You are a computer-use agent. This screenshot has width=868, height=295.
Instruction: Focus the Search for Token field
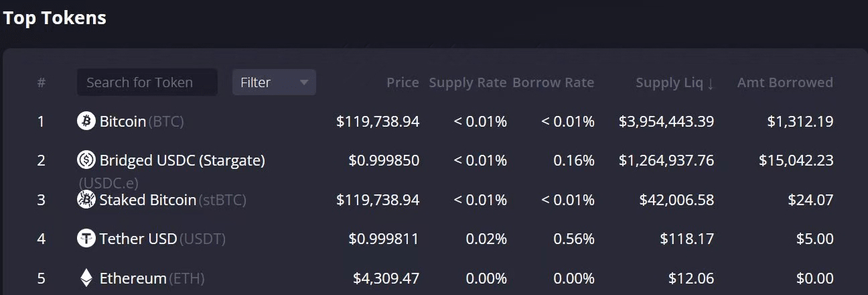pyautogui.click(x=147, y=82)
